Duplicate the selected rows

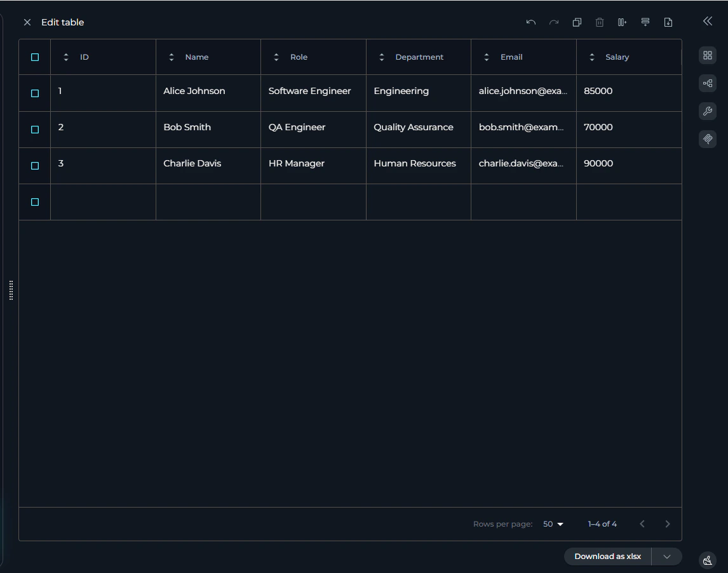(x=576, y=22)
